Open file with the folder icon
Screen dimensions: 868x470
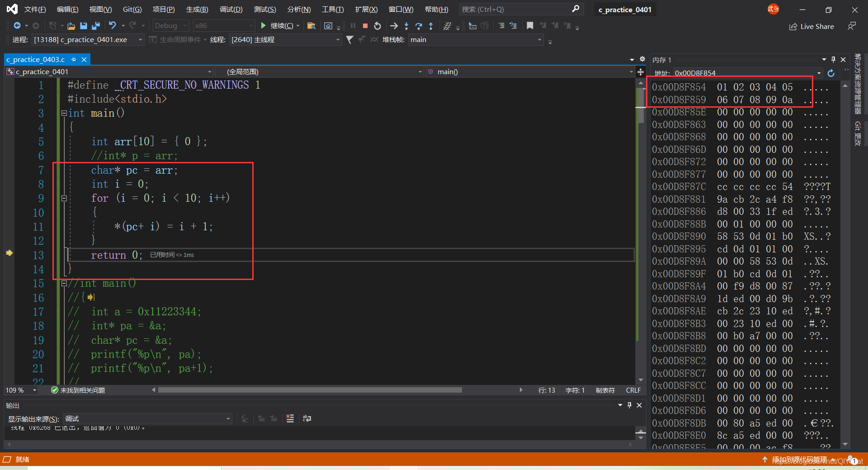[x=71, y=26]
